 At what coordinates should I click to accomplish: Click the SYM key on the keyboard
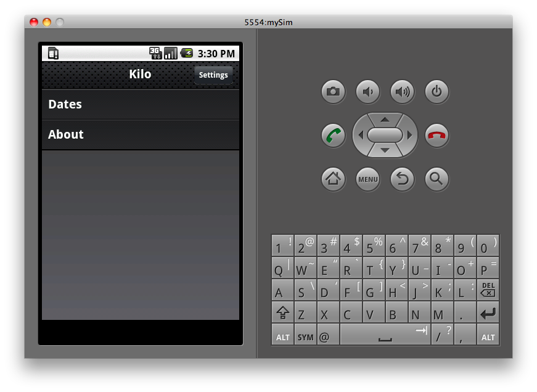(305, 335)
